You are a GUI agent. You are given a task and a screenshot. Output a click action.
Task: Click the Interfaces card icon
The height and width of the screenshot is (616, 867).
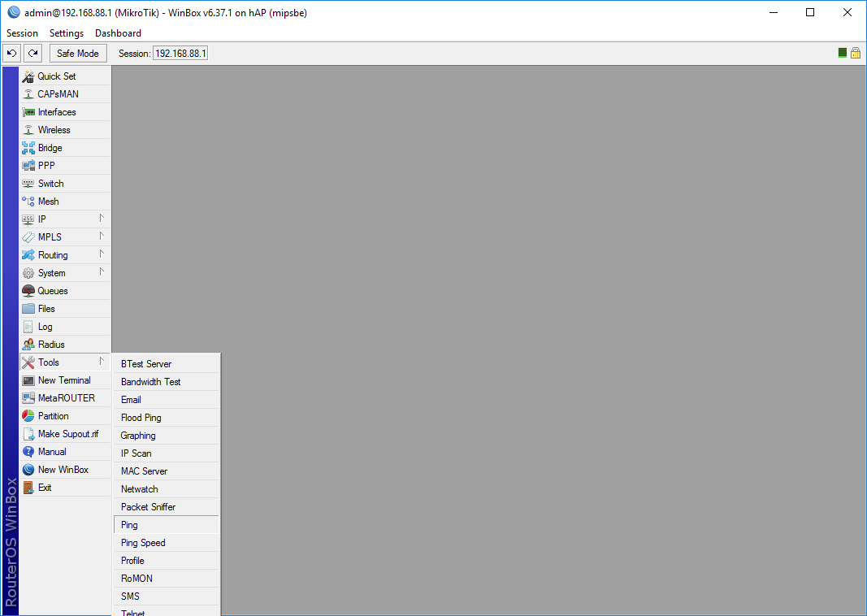pos(28,112)
